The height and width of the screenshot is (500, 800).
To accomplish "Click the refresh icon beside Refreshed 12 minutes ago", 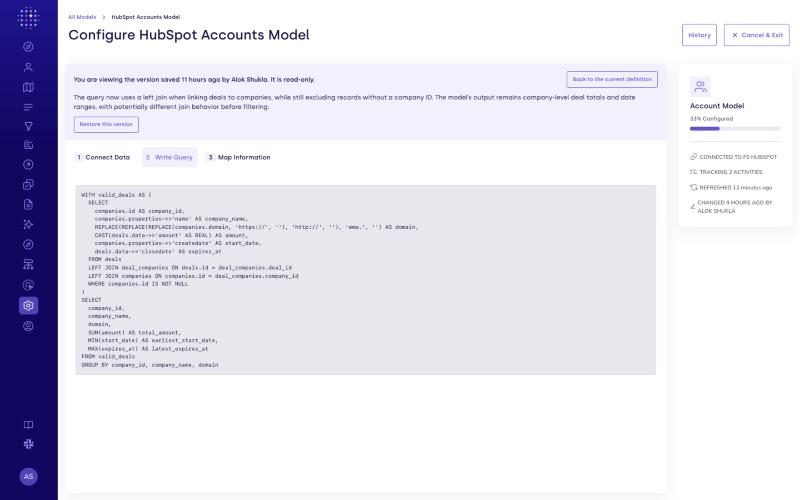I will coord(693,187).
